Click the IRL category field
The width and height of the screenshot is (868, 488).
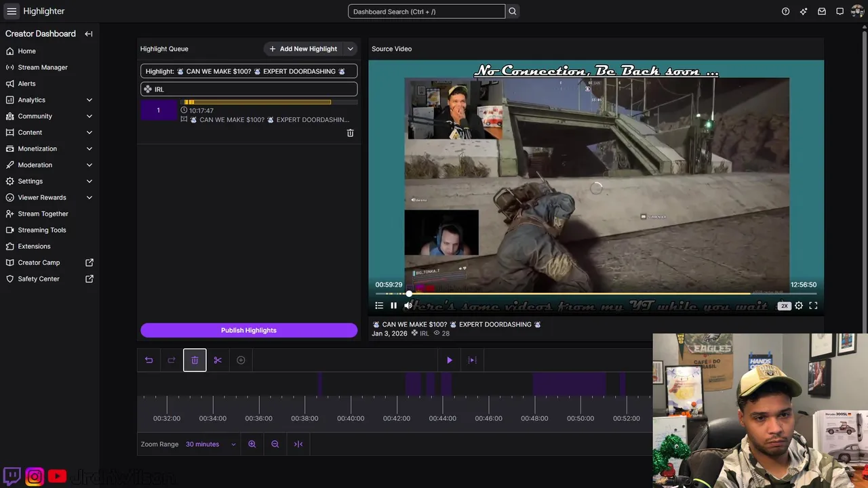coord(249,89)
